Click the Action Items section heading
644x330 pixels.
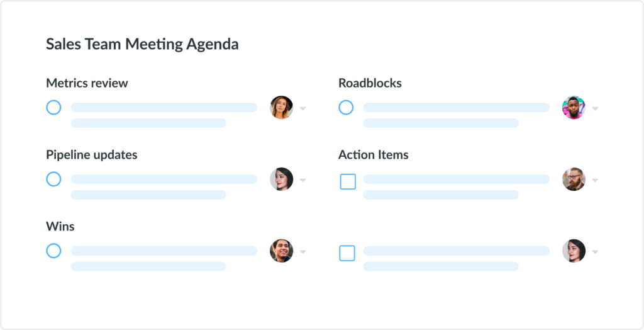374,155
